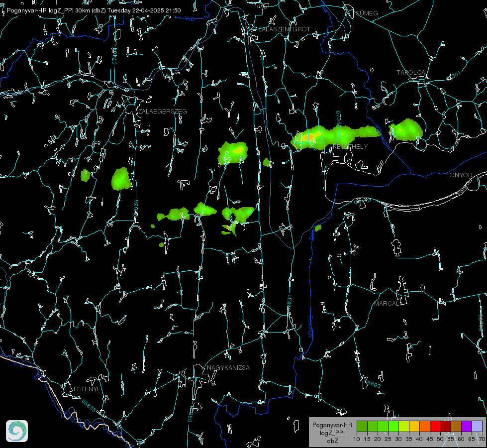This screenshot has width=487, height=448.
Task: Click the NAGYKANIZSA city label
Action: pos(228,368)
